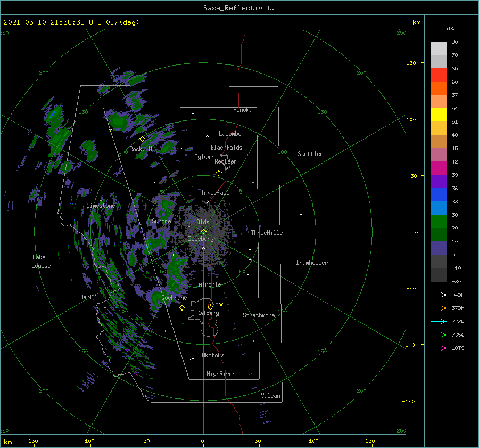Viewport: 479px width, 448px height.
Task: Click the HighRiver town label
Action: [221, 374]
